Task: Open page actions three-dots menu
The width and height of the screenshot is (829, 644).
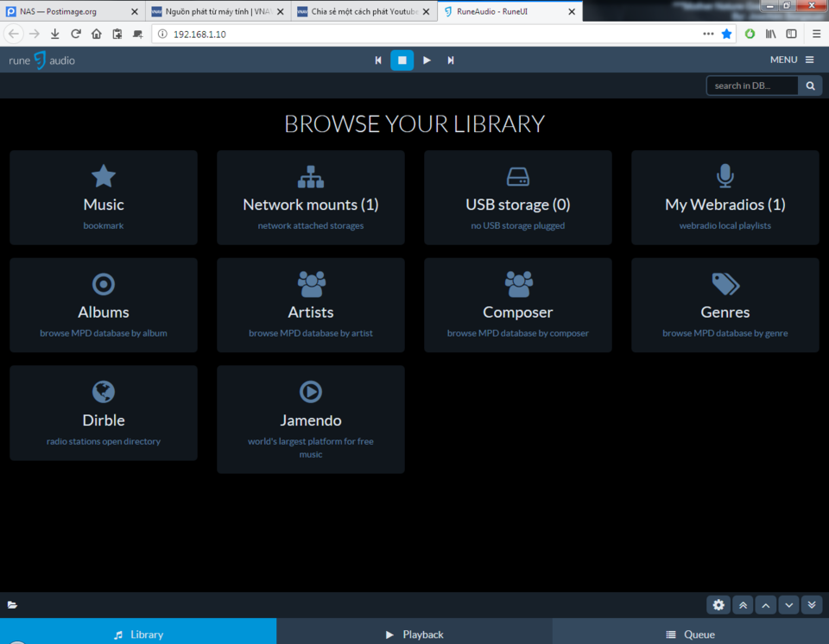Action: click(708, 34)
